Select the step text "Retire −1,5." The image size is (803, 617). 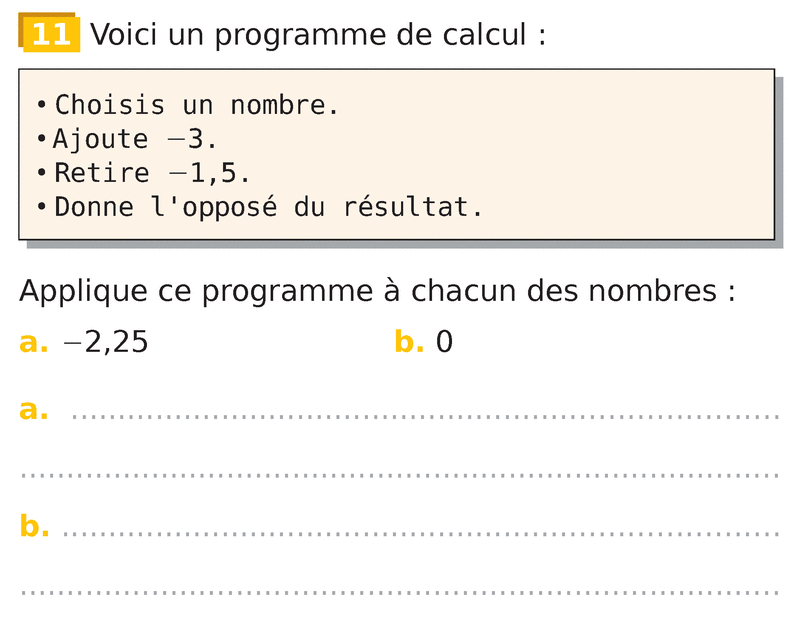click(152, 173)
